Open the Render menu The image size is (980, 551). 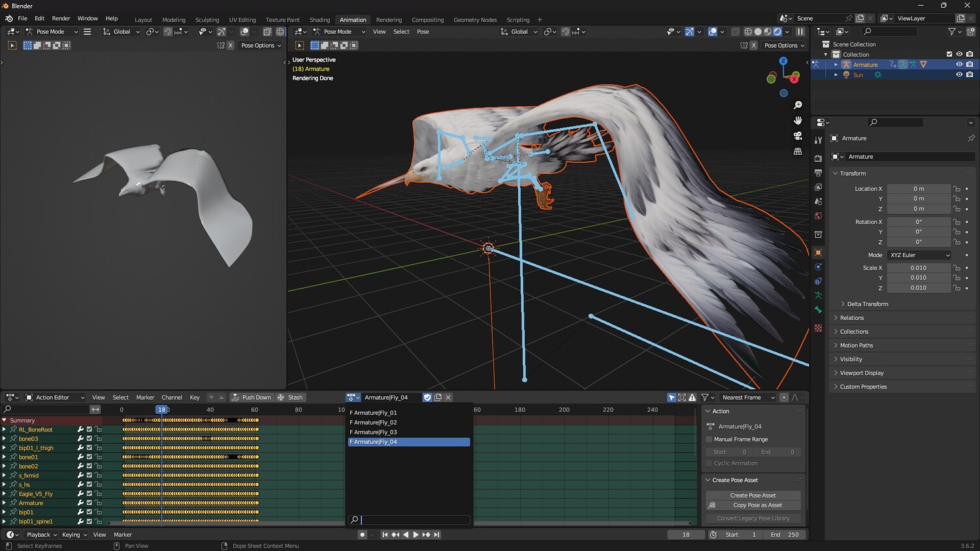(x=61, y=18)
